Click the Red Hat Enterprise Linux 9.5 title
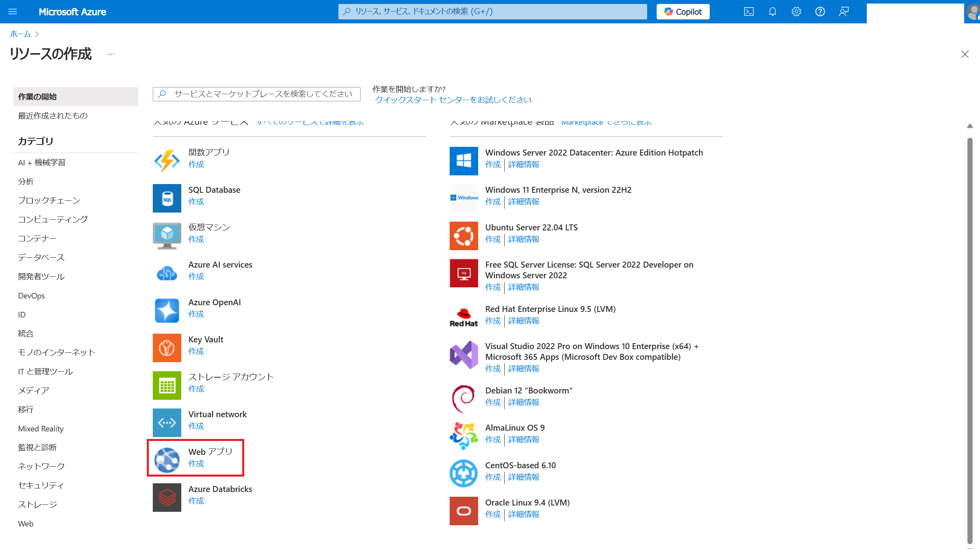980x549 pixels. 550,309
